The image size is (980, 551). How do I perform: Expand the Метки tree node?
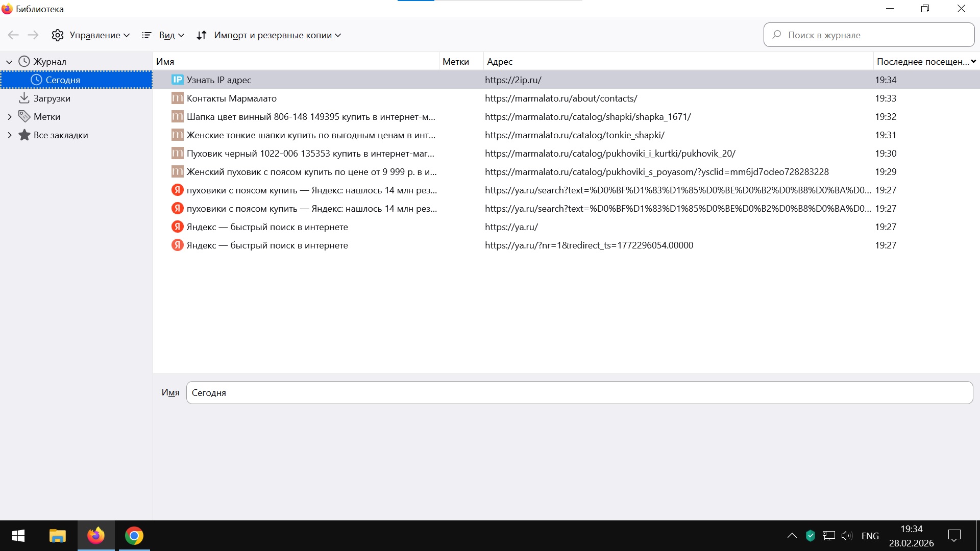[x=9, y=117]
